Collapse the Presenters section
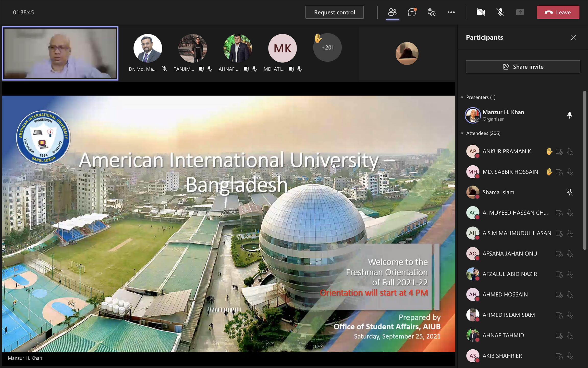This screenshot has height=368, width=588. [462, 97]
